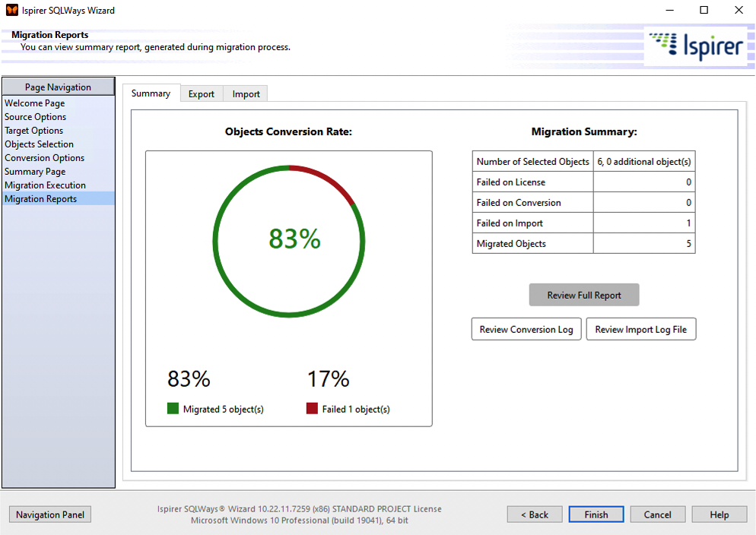The image size is (756, 535).
Task: Go back with the Back button
Action: tap(534, 514)
